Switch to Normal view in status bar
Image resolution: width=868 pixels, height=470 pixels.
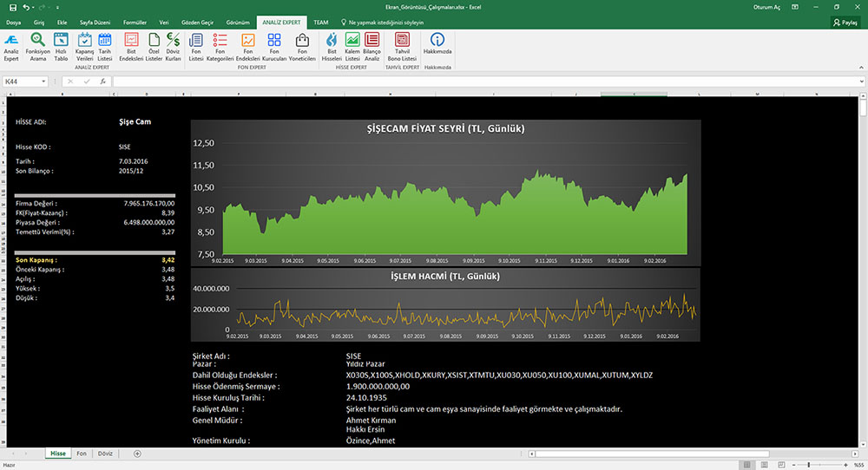(x=746, y=465)
